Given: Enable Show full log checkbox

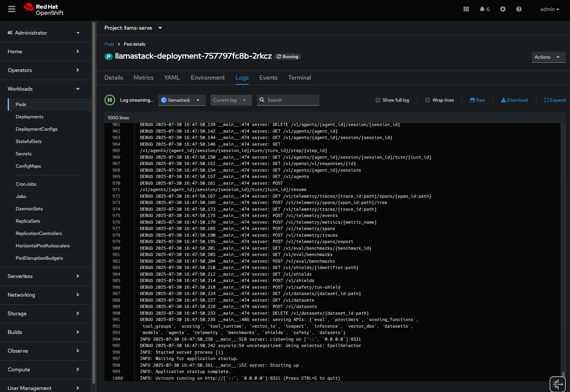Looking at the screenshot, I should tap(378, 100).
